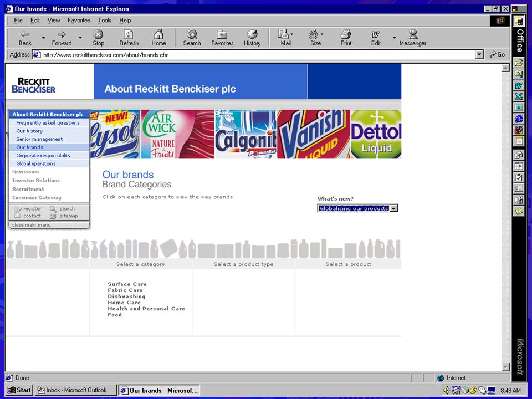Select the Surface Care category

[x=127, y=284]
